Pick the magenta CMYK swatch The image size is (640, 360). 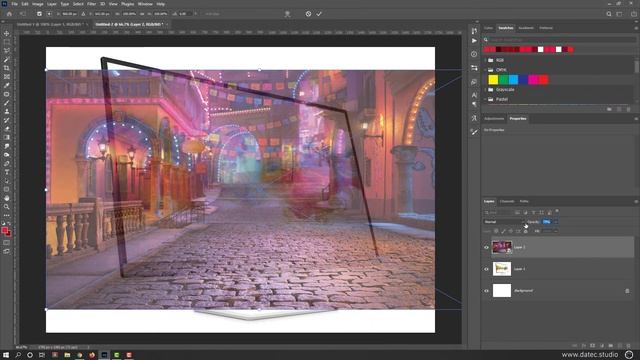tap(533, 80)
